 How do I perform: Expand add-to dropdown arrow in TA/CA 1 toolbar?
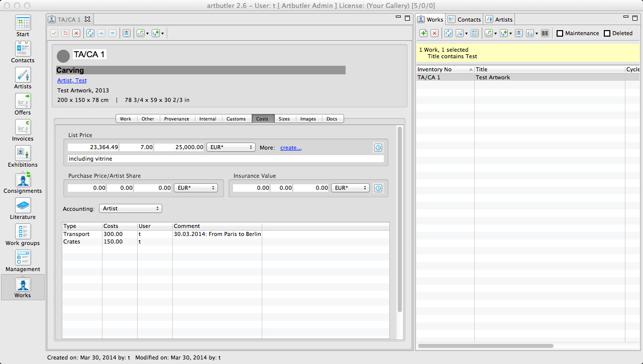point(162,34)
